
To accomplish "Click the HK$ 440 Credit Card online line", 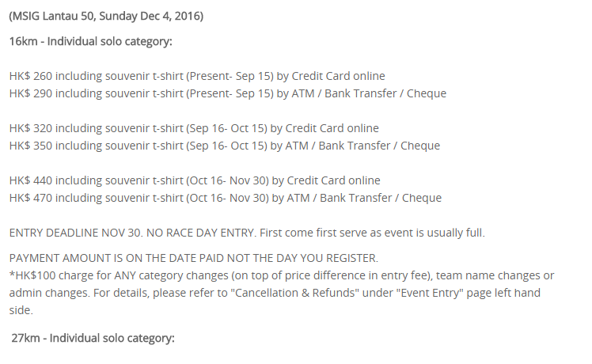I will pyautogui.click(x=195, y=180).
